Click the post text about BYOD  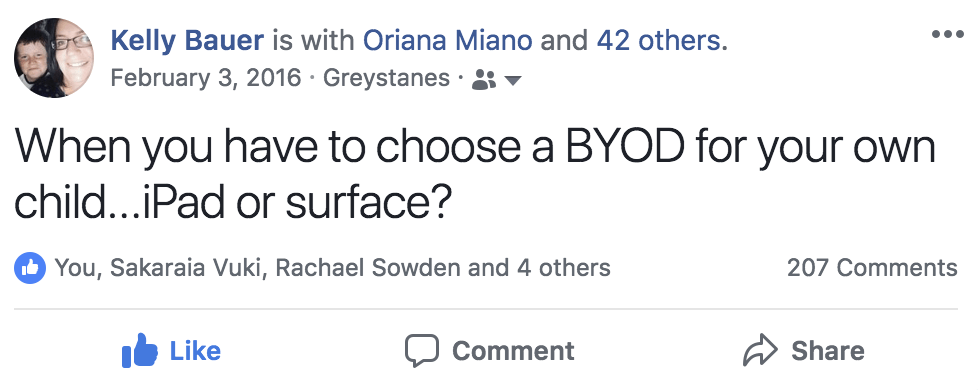(x=474, y=175)
